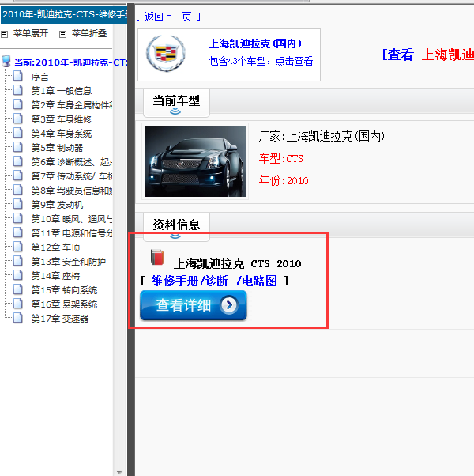Open chapter 第13章 安全和防护
The width and height of the screenshot is (474, 476).
click(69, 262)
